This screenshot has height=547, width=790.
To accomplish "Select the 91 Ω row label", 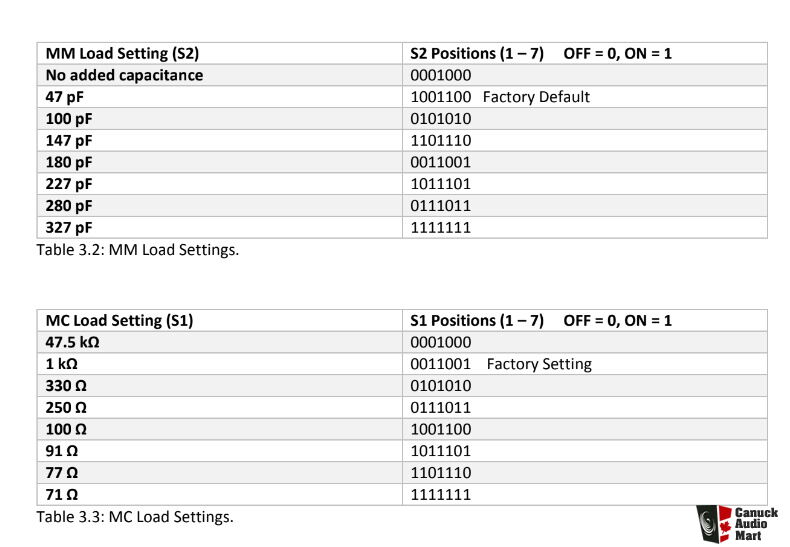I will pos(61,451).
